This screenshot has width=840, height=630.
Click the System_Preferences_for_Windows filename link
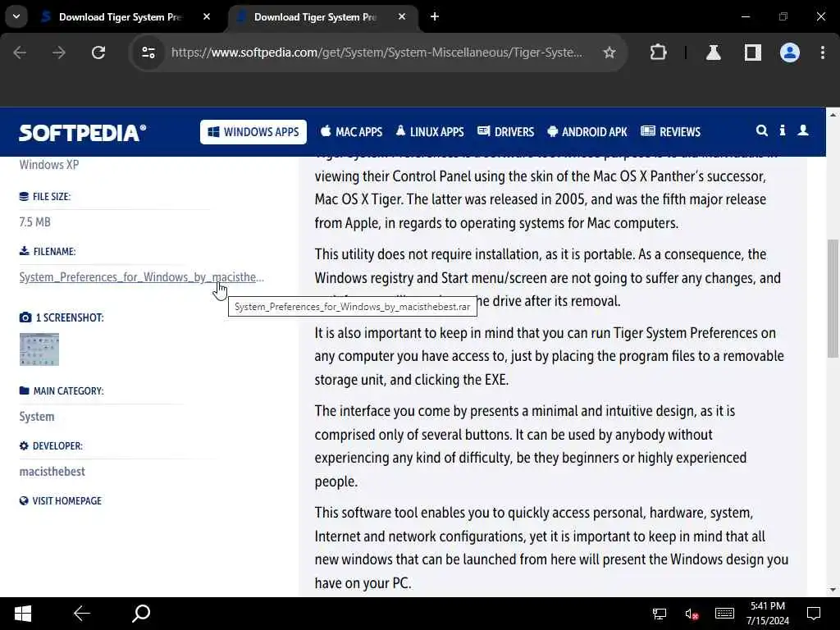[141, 277]
